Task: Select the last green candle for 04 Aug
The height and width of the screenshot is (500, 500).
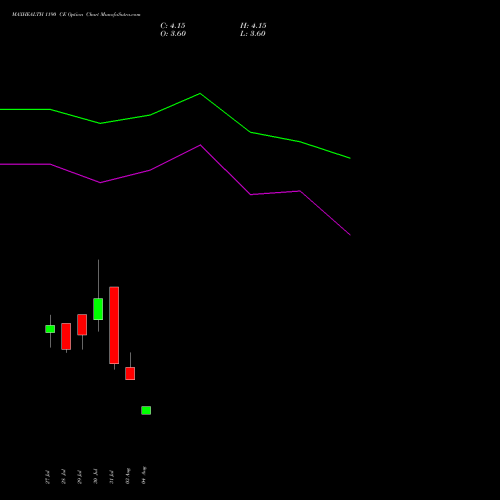Action: [146, 410]
